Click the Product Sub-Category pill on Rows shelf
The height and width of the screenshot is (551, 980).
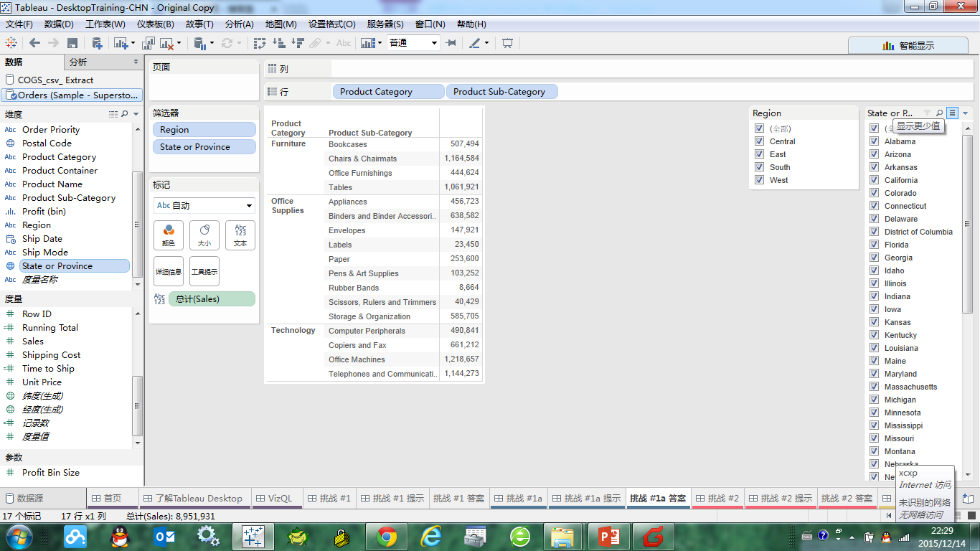tap(501, 92)
